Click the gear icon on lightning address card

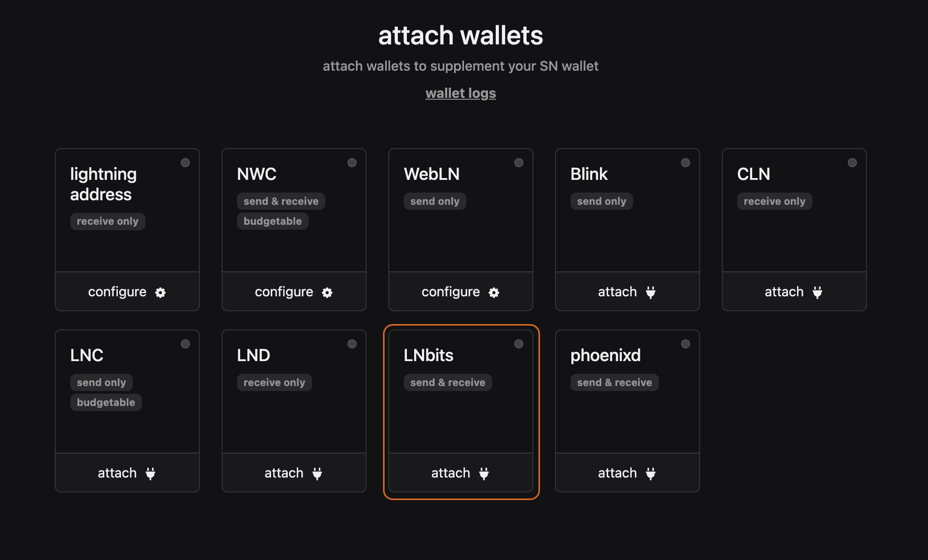[160, 292]
